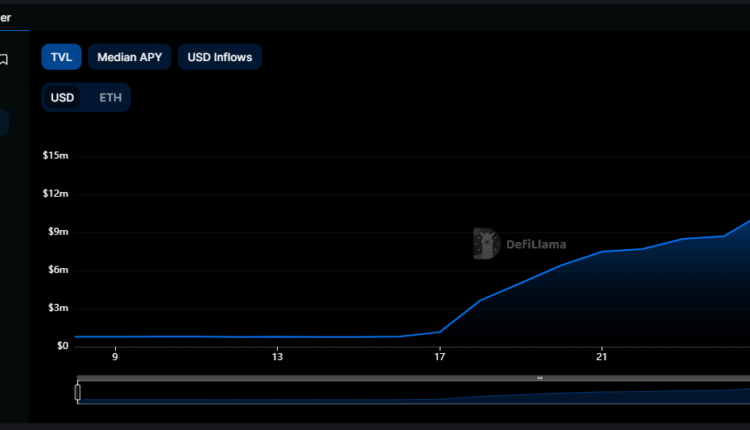Viewport: 750px width, 430px height.
Task: Click the date 9 on the x-axis
Action: (x=115, y=357)
